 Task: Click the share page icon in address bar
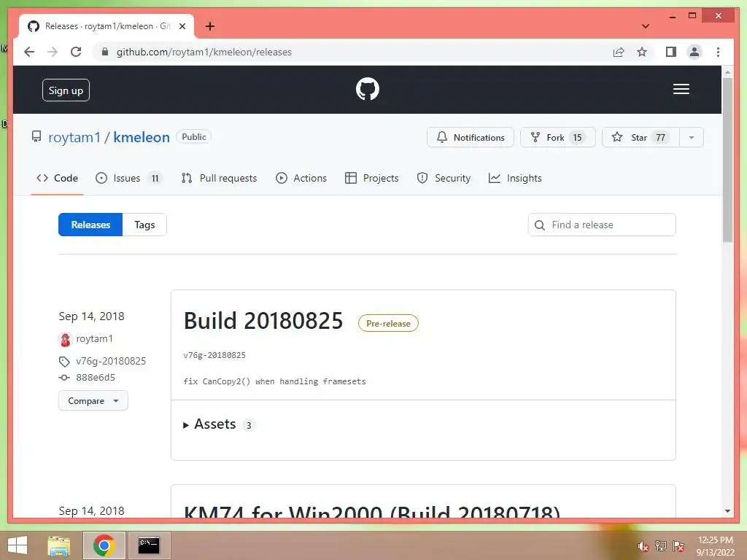(619, 52)
